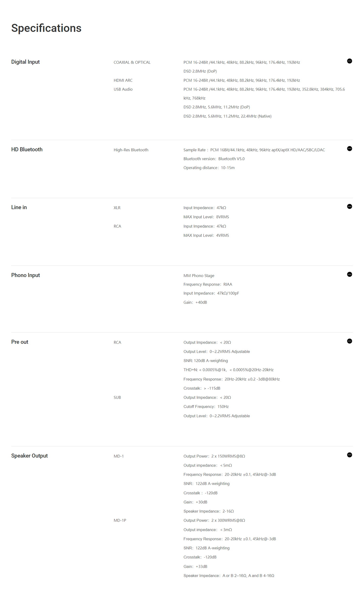Screen dimensions: 364x599
Task: Select the XLR label under Line in
Action: [x=117, y=208]
